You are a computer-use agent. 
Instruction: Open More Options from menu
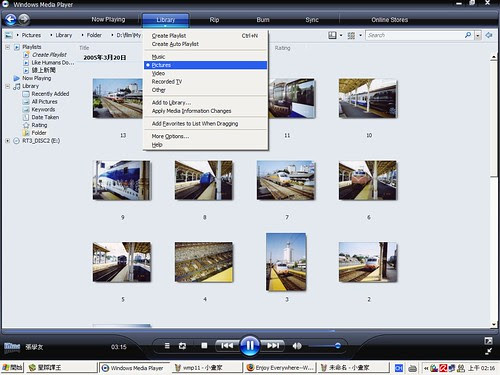[x=205, y=136]
